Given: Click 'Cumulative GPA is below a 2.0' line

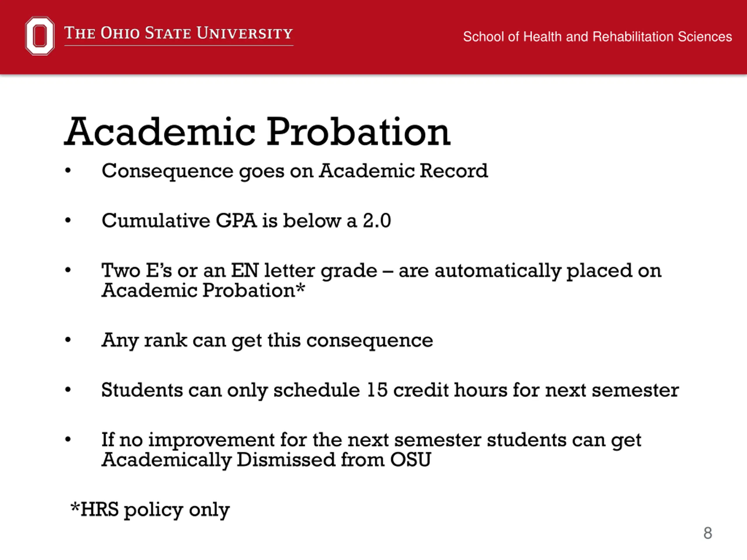Looking at the screenshot, I should [x=246, y=221].
